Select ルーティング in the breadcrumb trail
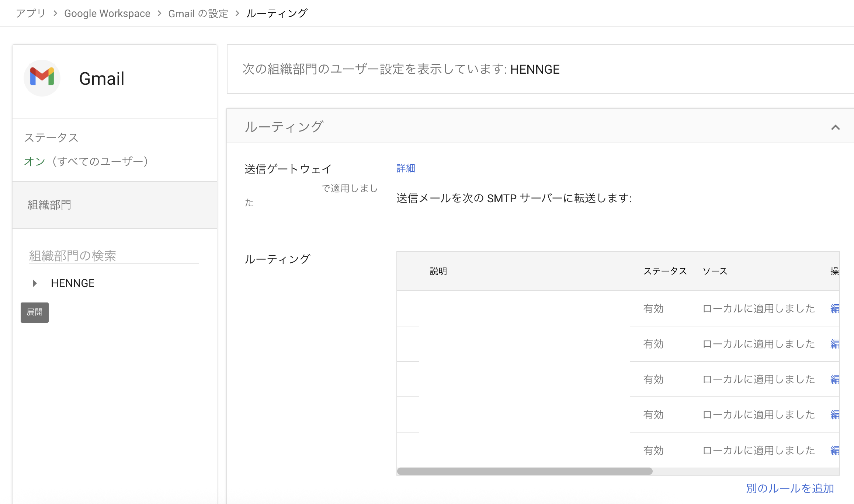This screenshot has width=854, height=504. [277, 13]
